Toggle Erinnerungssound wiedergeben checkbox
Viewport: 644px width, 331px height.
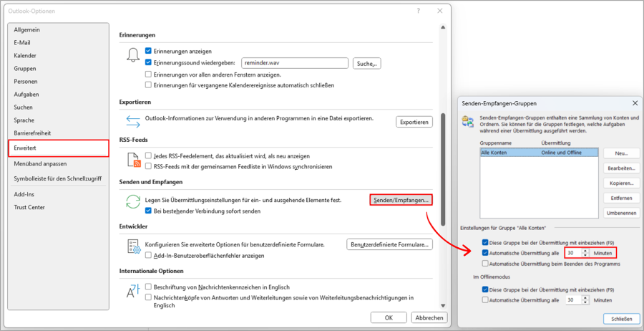tap(148, 63)
